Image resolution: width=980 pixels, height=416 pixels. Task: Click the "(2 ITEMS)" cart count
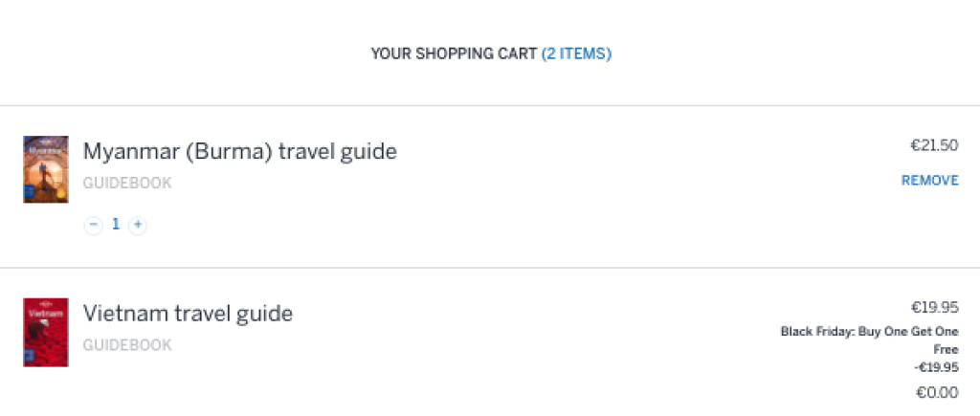[x=576, y=55]
